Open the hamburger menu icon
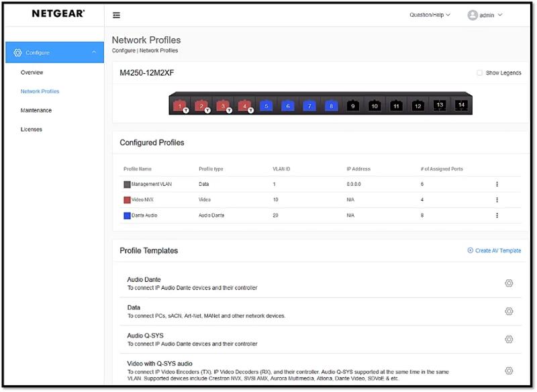 click(116, 15)
